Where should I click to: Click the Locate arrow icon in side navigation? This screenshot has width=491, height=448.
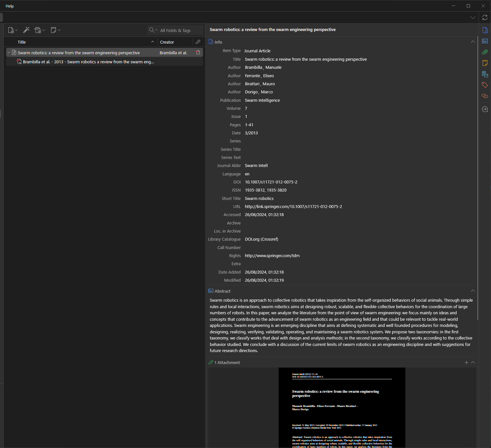point(485,109)
